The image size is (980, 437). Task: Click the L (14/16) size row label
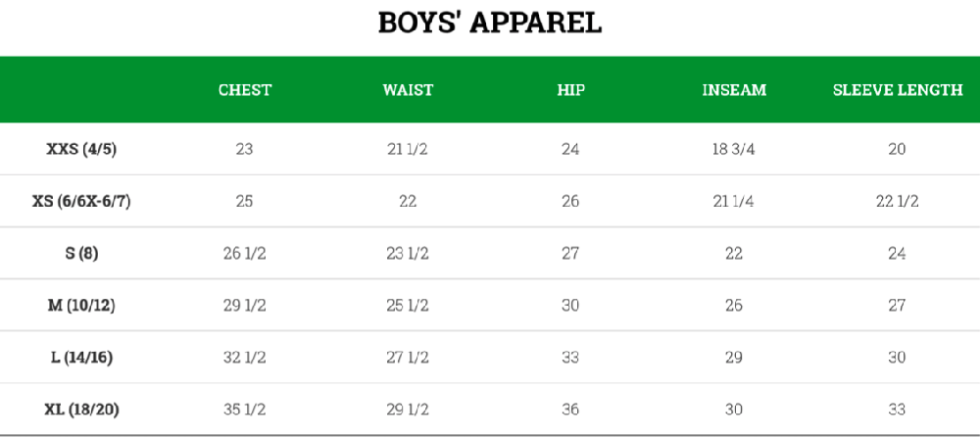[x=82, y=358]
